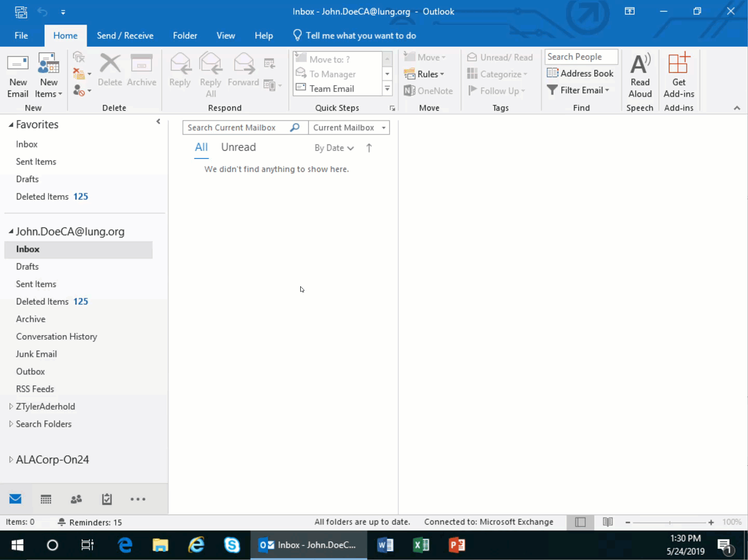Open Quick Steps dialog launcher
The height and width of the screenshot is (560, 748).
[392, 108]
